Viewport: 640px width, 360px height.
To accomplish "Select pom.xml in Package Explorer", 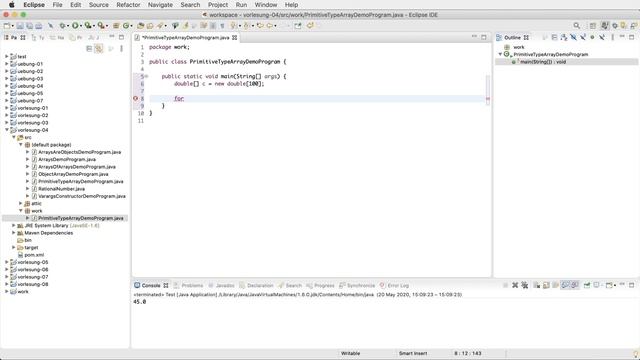I will click(x=34, y=255).
